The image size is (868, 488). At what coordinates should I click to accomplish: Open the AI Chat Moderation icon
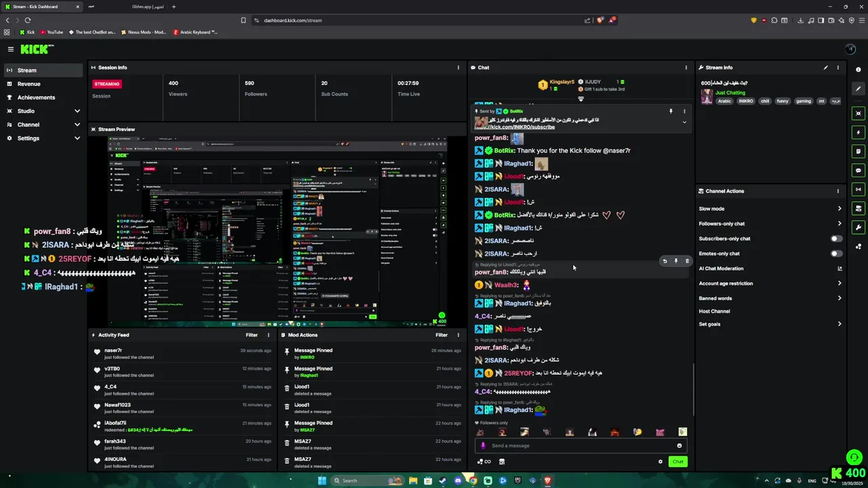(840, 268)
